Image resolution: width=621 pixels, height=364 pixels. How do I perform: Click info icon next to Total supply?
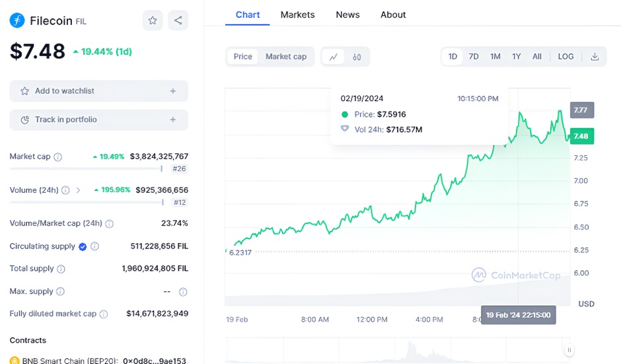pyautogui.click(x=61, y=269)
